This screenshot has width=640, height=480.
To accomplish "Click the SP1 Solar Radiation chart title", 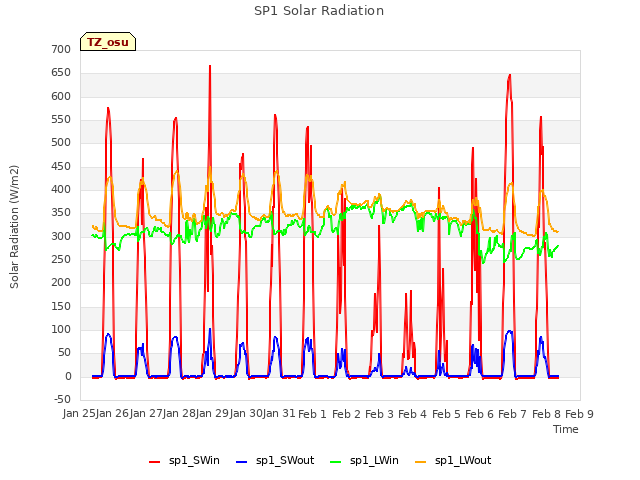I will tap(319, 11).
